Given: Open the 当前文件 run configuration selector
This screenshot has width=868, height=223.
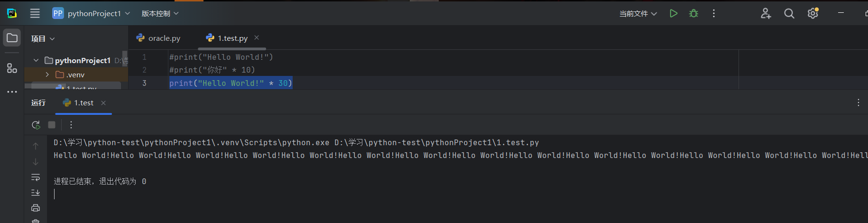Looking at the screenshot, I should [638, 13].
